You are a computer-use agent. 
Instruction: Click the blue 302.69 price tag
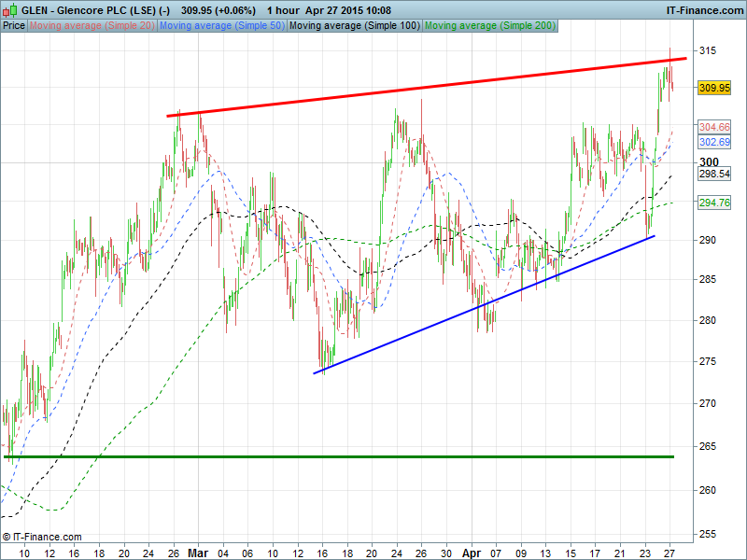[713, 142]
